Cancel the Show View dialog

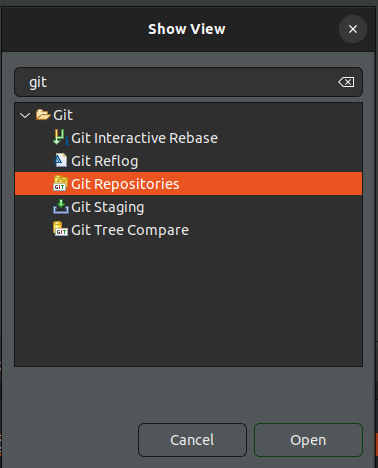click(x=192, y=440)
